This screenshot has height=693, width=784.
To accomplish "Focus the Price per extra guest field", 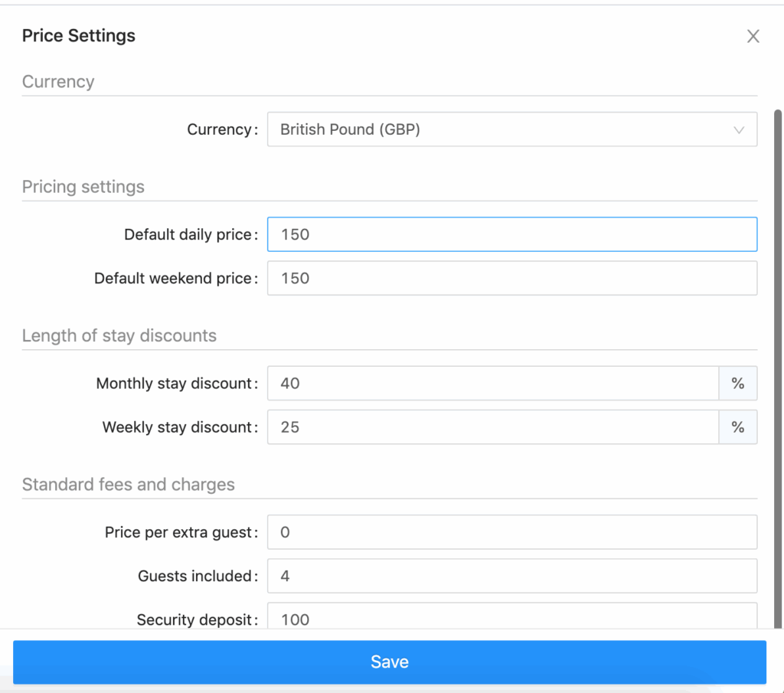I will coord(511,532).
